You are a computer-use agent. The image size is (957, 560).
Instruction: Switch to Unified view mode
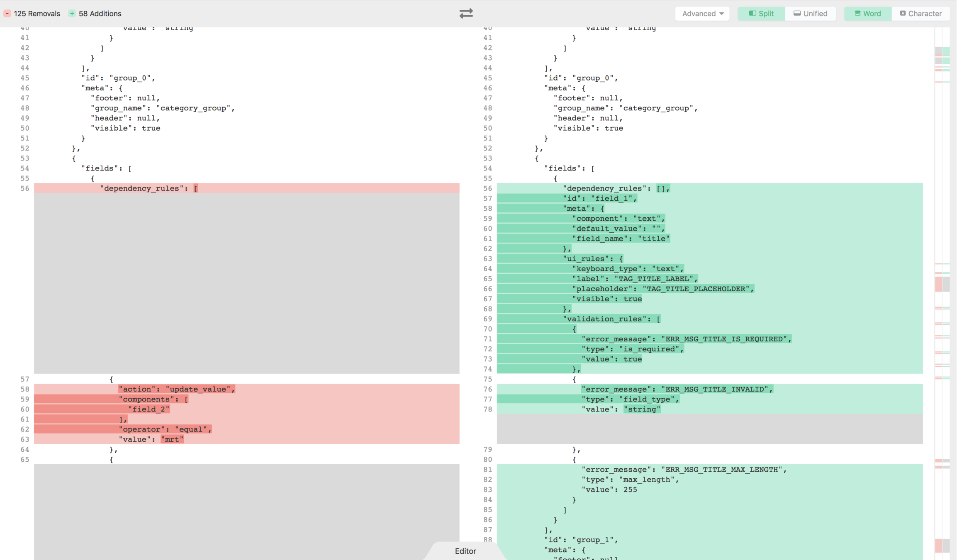(x=810, y=13)
